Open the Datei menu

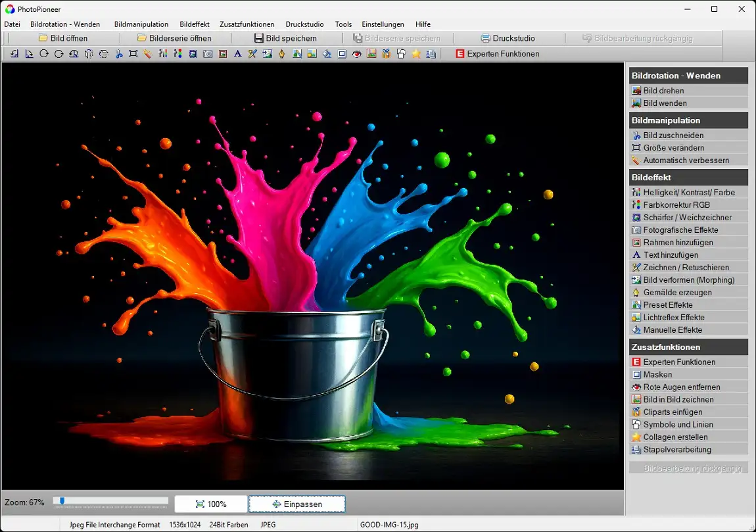coord(12,24)
